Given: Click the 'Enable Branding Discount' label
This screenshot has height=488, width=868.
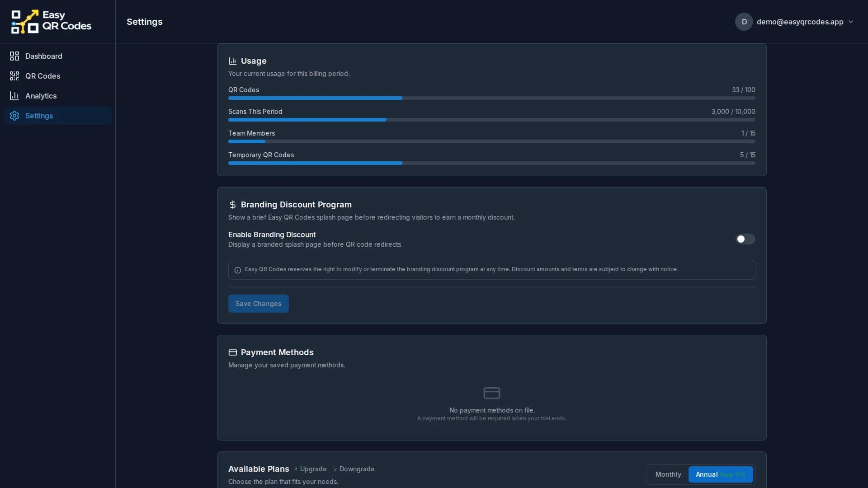Looking at the screenshot, I should (272, 235).
